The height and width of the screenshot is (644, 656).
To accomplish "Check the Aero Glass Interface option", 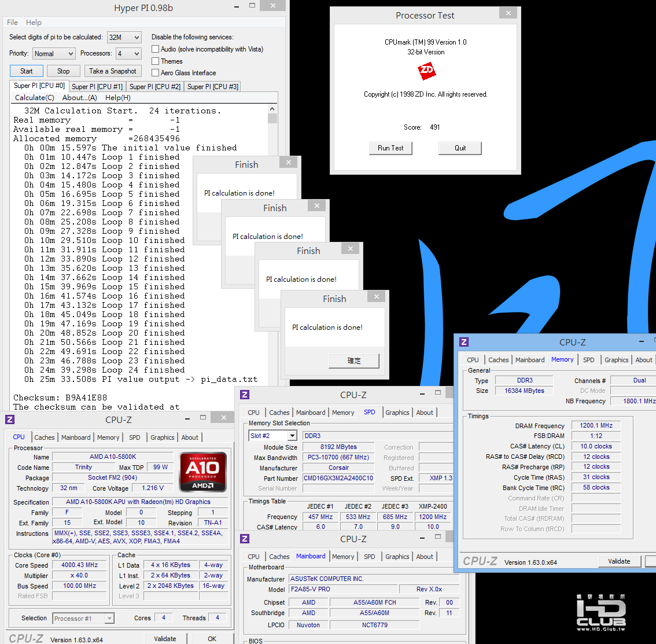I will tap(155, 73).
